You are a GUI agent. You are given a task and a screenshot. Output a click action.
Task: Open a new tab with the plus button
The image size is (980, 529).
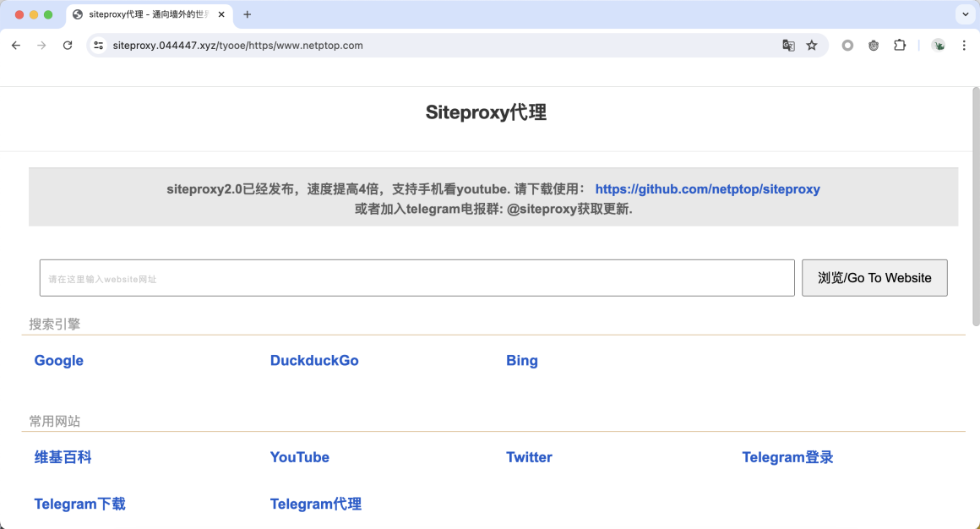click(246, 14)
